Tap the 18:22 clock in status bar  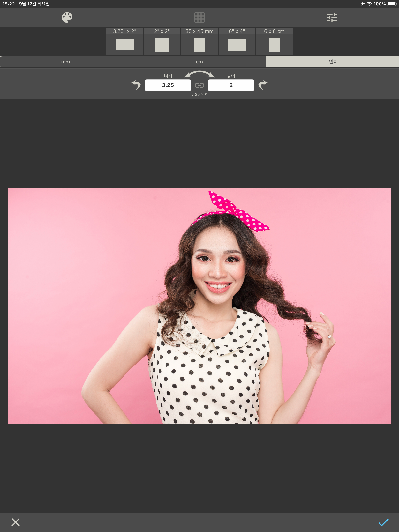(9, 4)
